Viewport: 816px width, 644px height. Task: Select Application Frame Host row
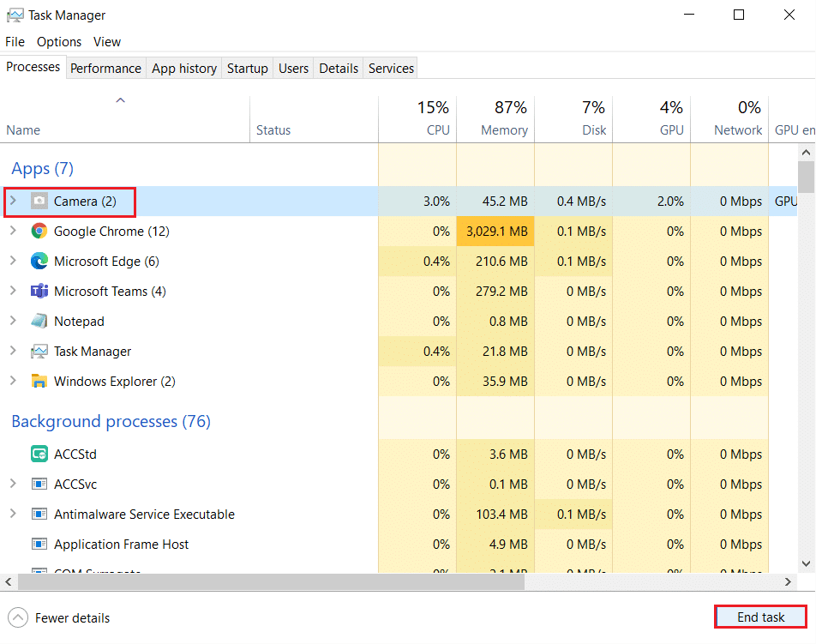(399, 544)
